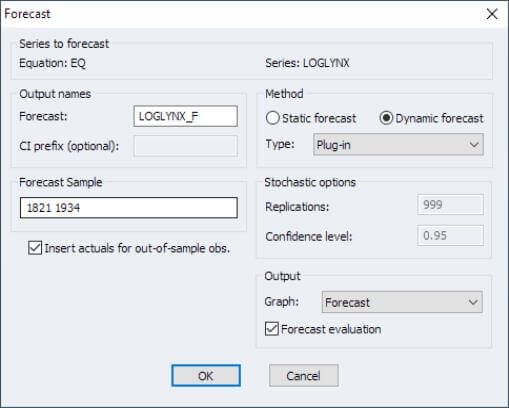Click the Forecast Sample field 1821 1934

(x=129, y=208)
